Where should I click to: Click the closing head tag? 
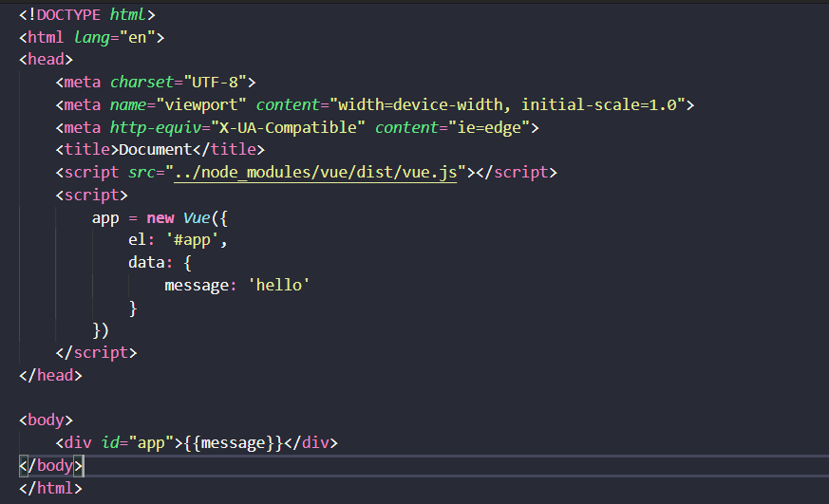[x=50, y=376]
